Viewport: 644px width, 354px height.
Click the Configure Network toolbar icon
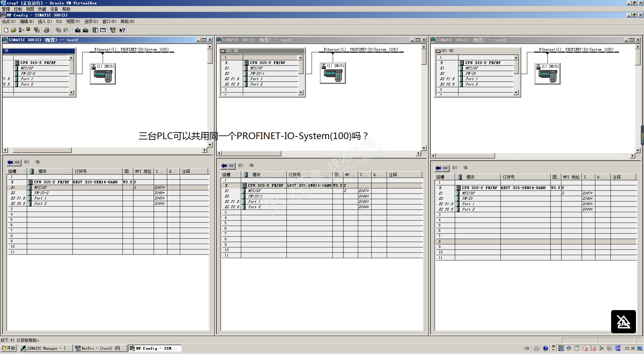coord(113,30)
